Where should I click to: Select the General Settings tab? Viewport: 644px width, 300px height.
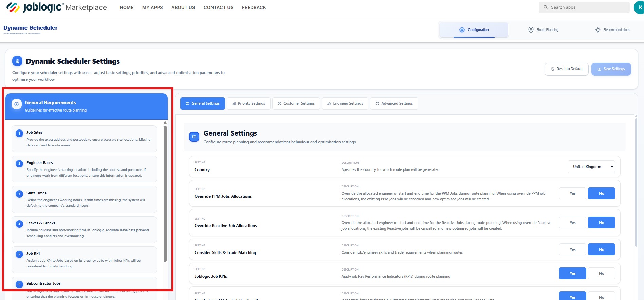(x=203, y=103)
